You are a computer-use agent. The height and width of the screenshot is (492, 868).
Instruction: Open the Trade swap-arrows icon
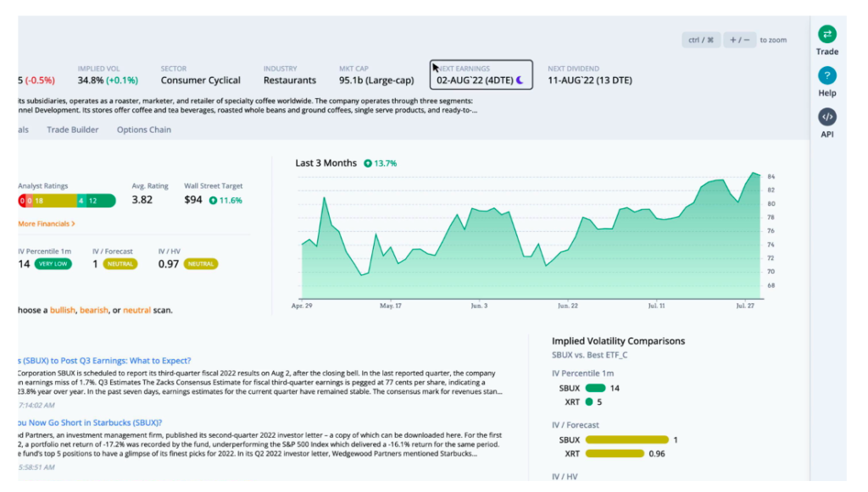click(827, 34)
